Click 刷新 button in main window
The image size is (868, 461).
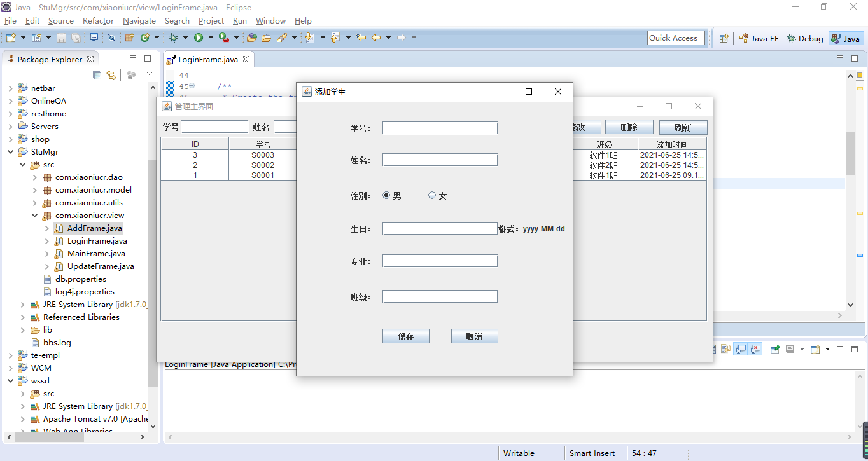coord(683,127)
